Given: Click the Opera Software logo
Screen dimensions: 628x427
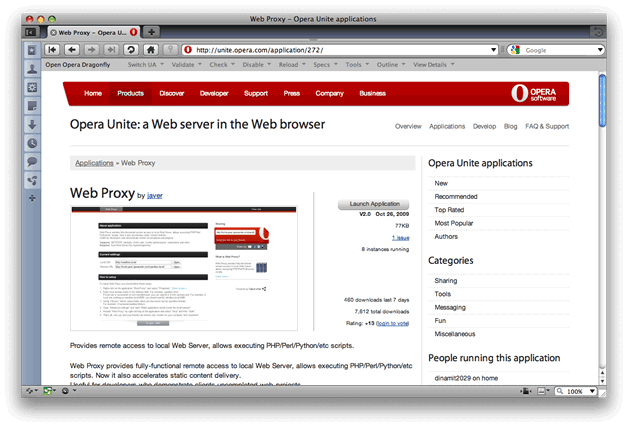Looking at the screenshot, I should pyautogui.click(x=533, y=94).
